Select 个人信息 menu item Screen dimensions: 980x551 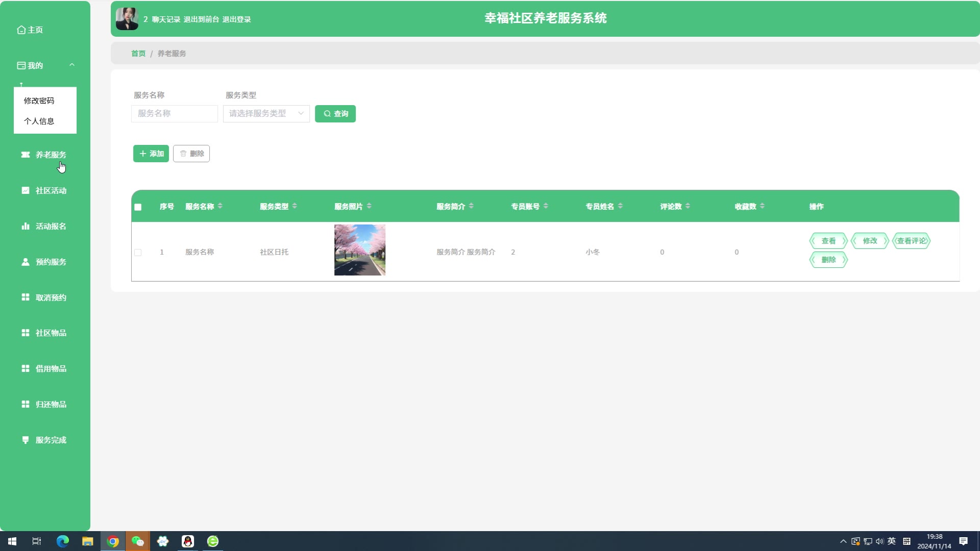coord(39,121)
